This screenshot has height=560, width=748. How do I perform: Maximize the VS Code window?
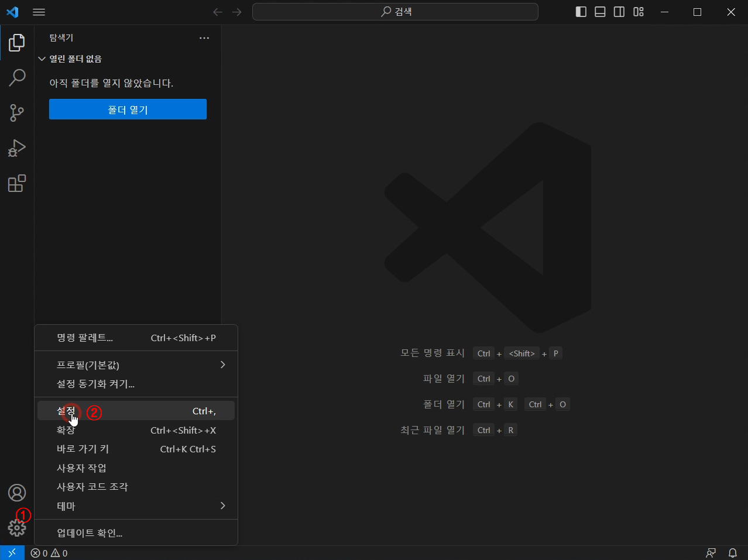pos(697,12)
